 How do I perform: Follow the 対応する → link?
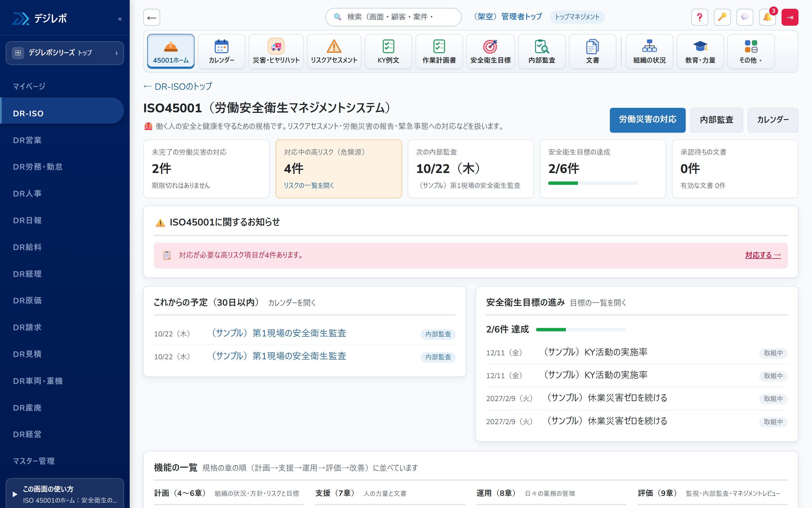(x=763, y=255)
